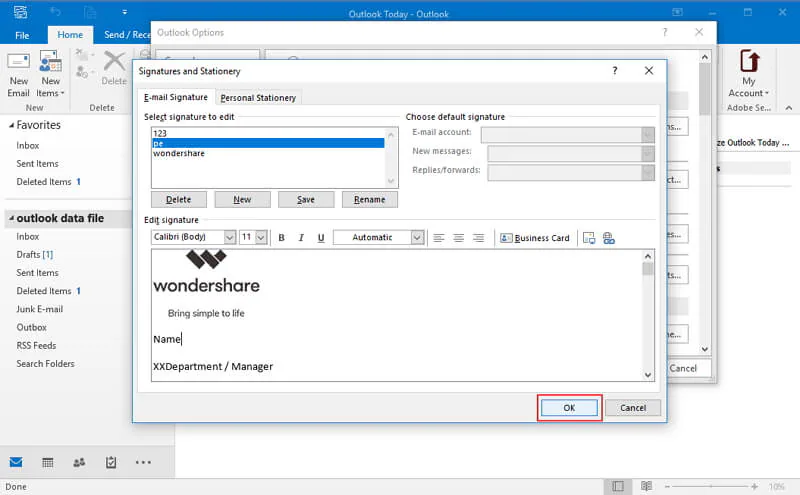This screenshot has width=800, height=495.
Task: Click the OK button
Action: tap(569, 408)
